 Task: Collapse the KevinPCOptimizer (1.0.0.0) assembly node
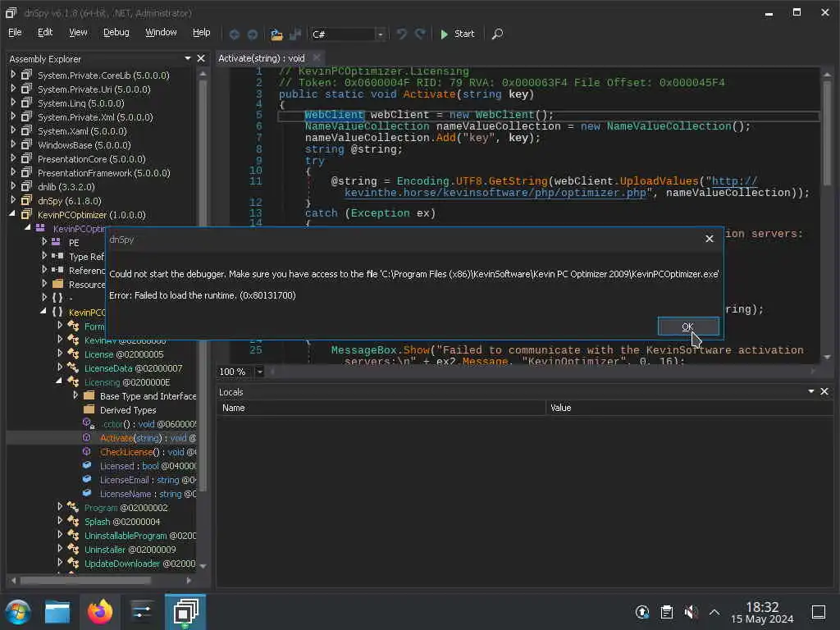pyautogui.click(x=13, y=215)
